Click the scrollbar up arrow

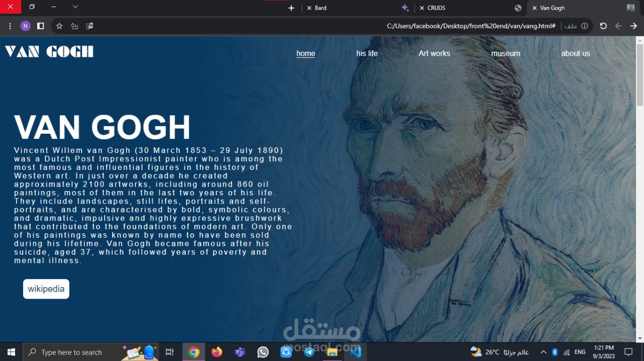coord(640,40)
